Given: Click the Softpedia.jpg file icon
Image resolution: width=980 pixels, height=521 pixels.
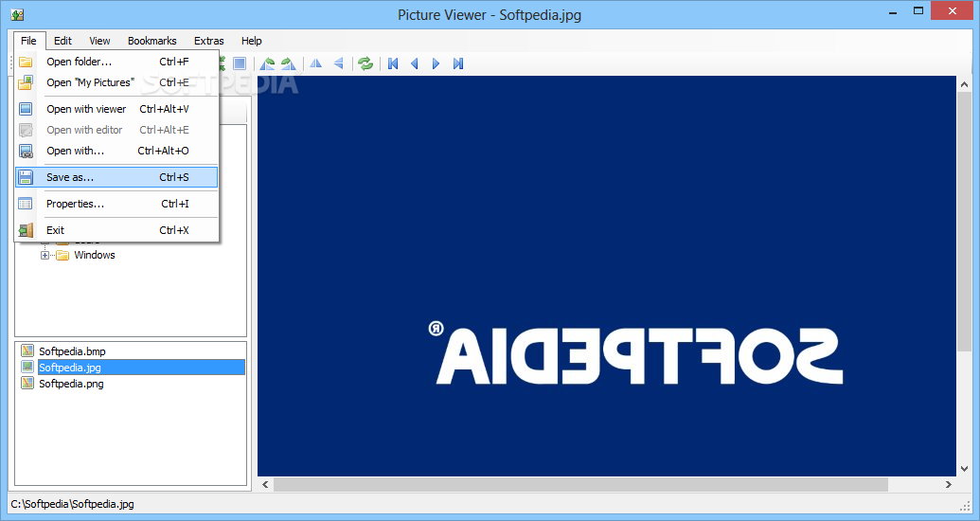Looking at the screenshot, I should 27,368.
